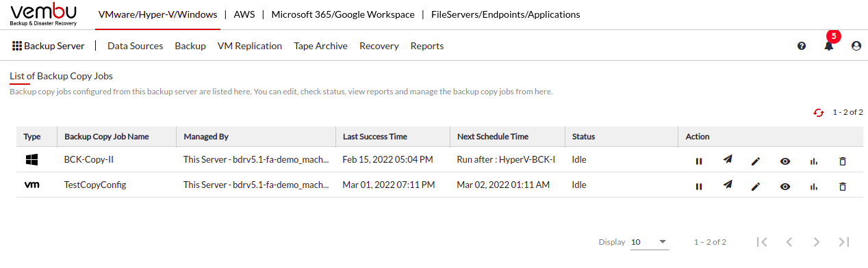Click the Idle status of TestCopyConfig

coord(579,185)
